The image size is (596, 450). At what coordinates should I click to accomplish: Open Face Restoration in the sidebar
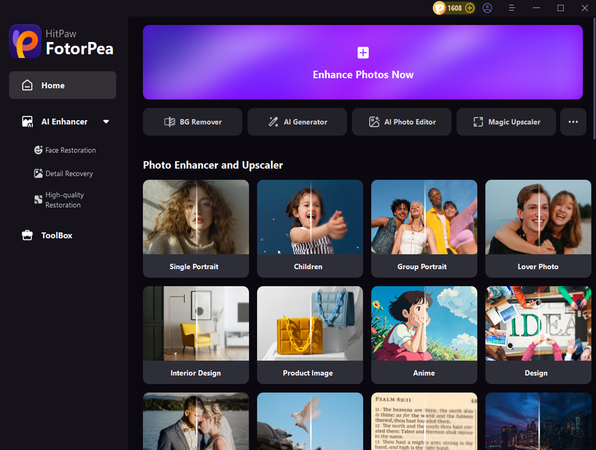click(65, 150)
